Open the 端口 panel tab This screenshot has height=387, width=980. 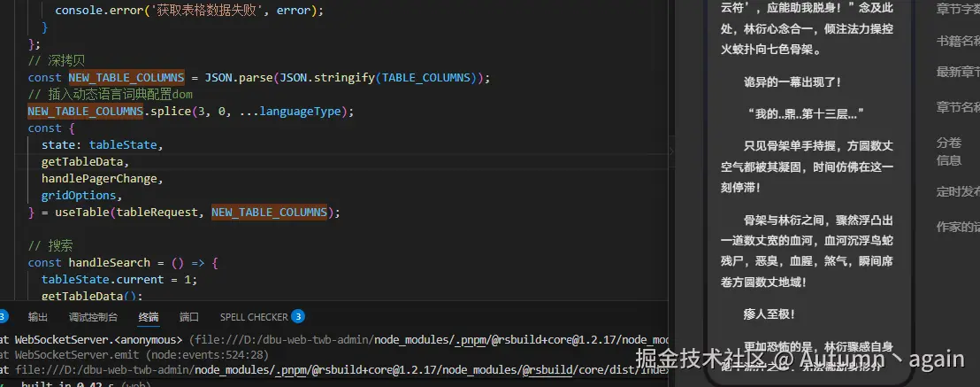tap(189, 317)
